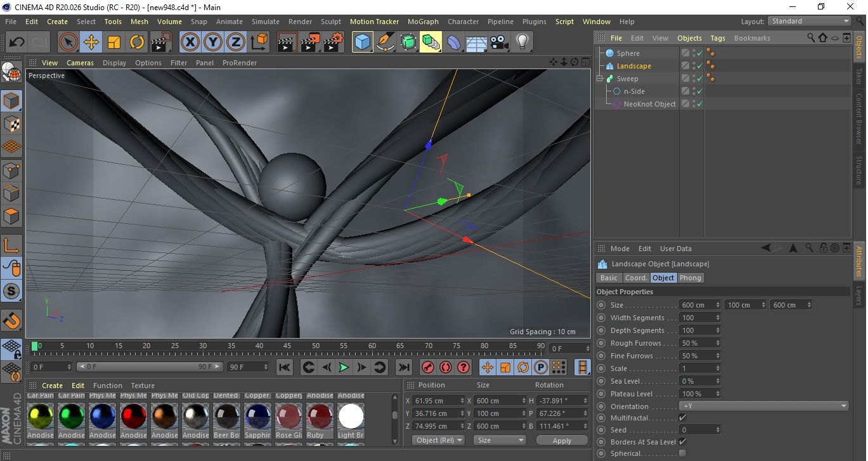
Task: Open viewport Cameras menu
Action: click(81, 63)
